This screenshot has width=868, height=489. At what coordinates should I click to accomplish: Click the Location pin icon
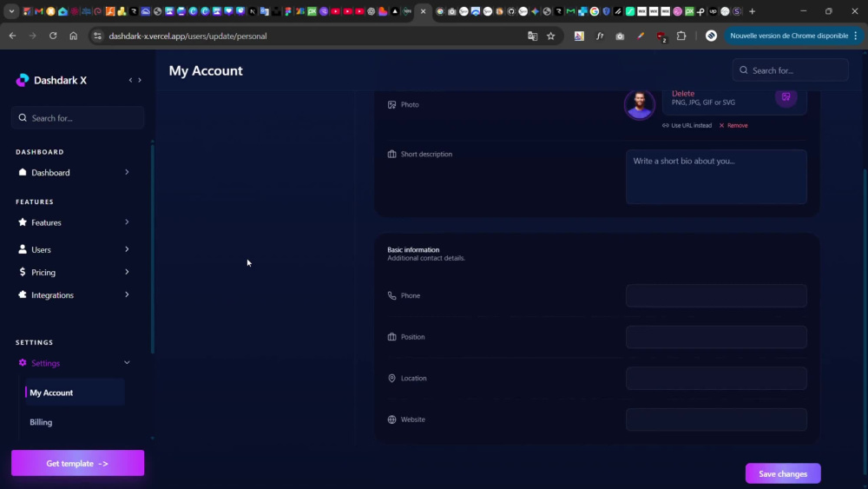pos(392,378)
